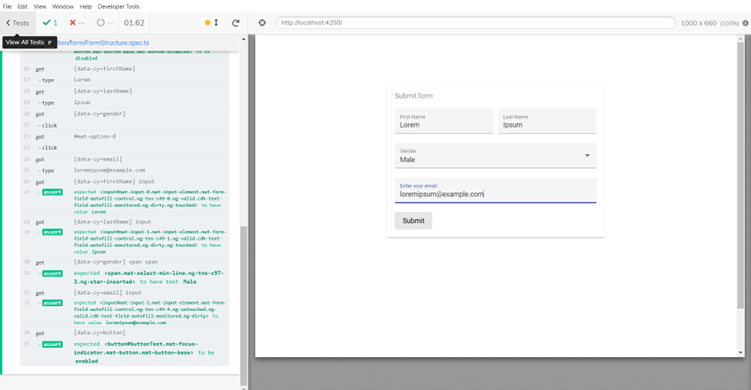Click the preview scrollbar down arrow
The height and width of the screenshot is (390, 751).
coord(740,353)
